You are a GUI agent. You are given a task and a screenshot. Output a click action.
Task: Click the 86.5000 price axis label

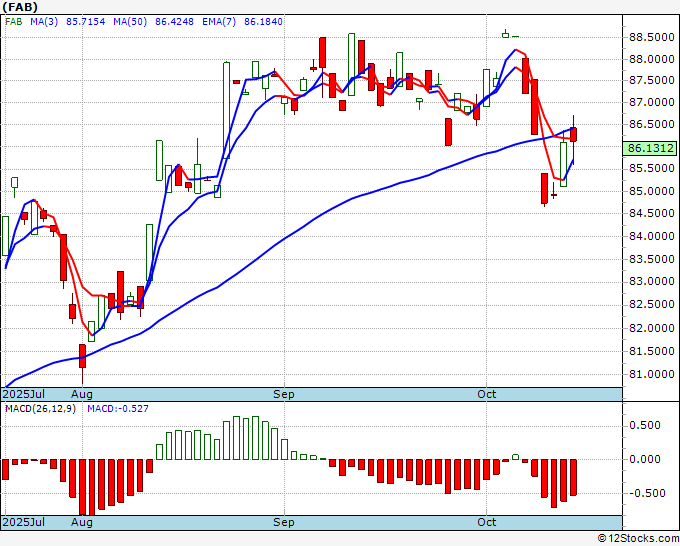click(652, 124)
